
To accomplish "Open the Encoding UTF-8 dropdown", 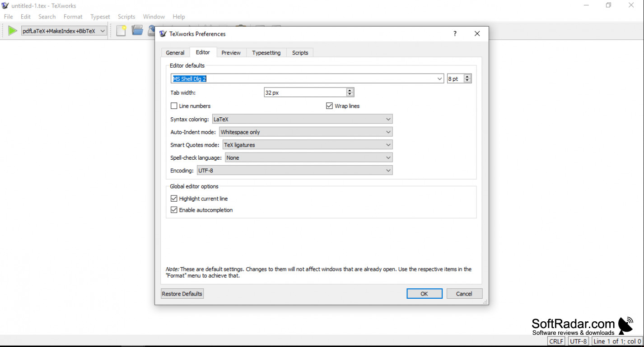I will click(295, 171).
